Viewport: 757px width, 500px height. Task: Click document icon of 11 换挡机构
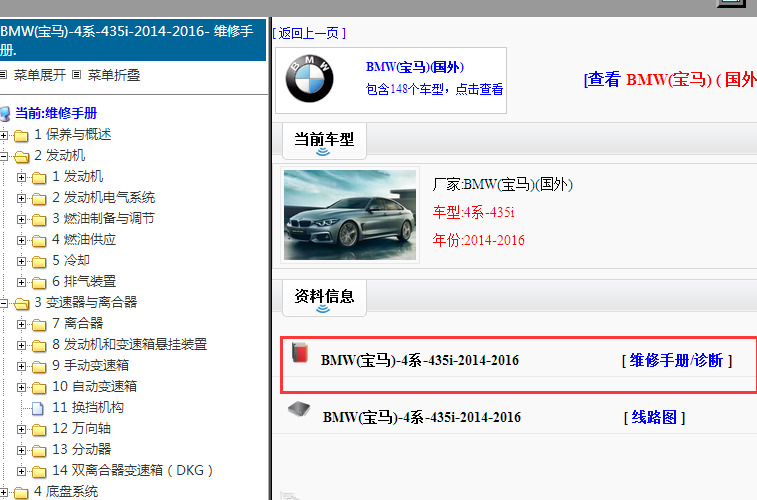coord(38,408)
